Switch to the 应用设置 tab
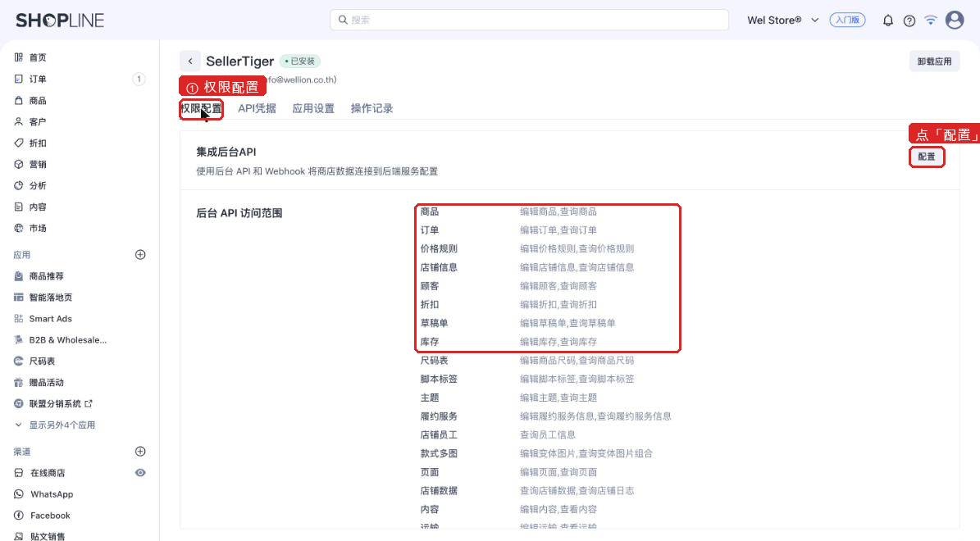Image resolution: width=980 pixels, height=541 pixels. pos(313,109)
